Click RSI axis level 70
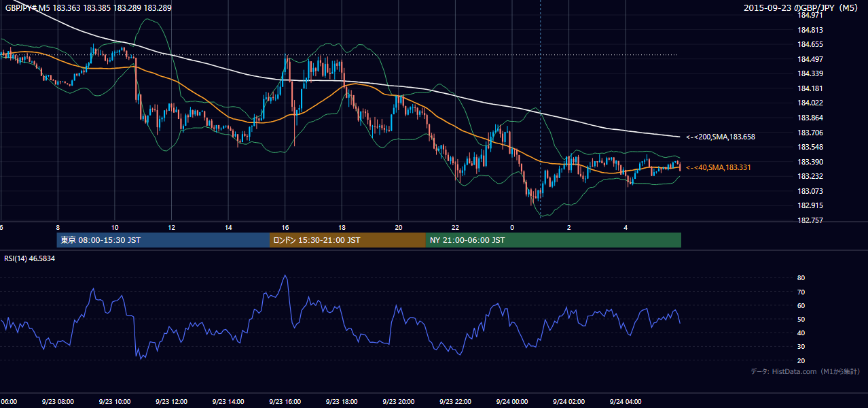 click(801, 292)
